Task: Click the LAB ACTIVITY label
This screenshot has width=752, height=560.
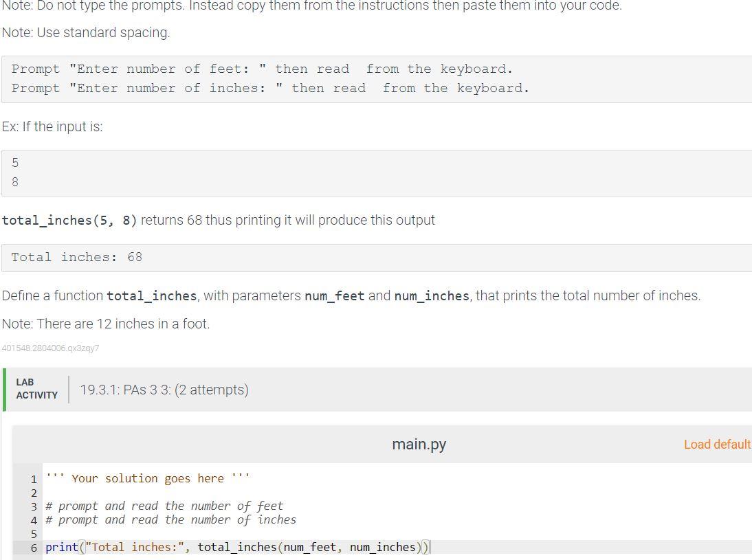Action: pyautogui.click(x=38, y=388)
